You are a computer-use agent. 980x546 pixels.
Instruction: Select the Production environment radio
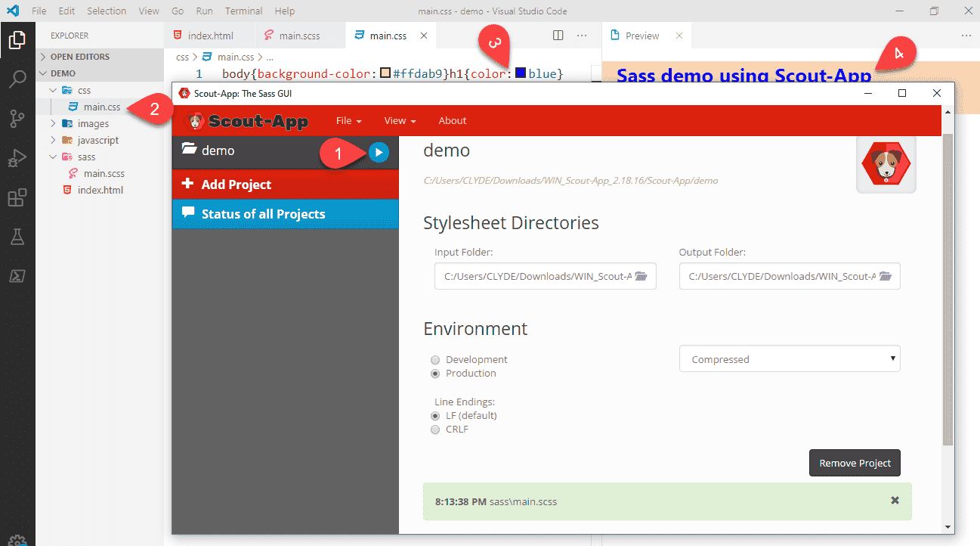coord(435,374)
